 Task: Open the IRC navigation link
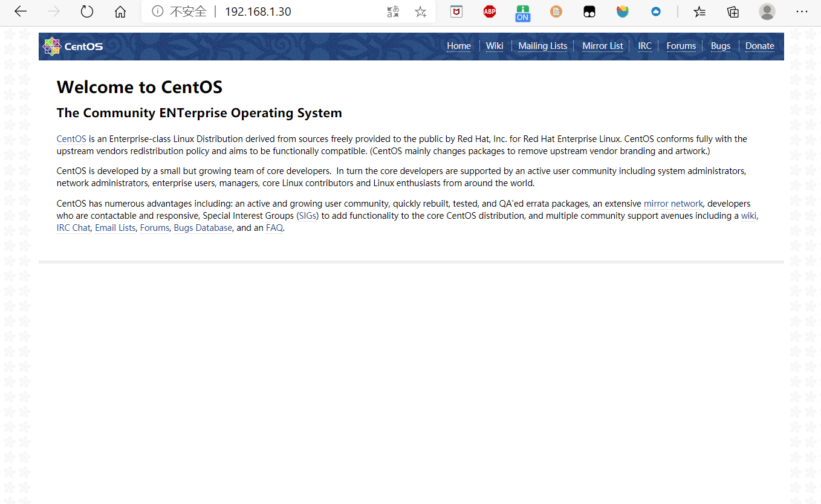click(x=645, y=46)
